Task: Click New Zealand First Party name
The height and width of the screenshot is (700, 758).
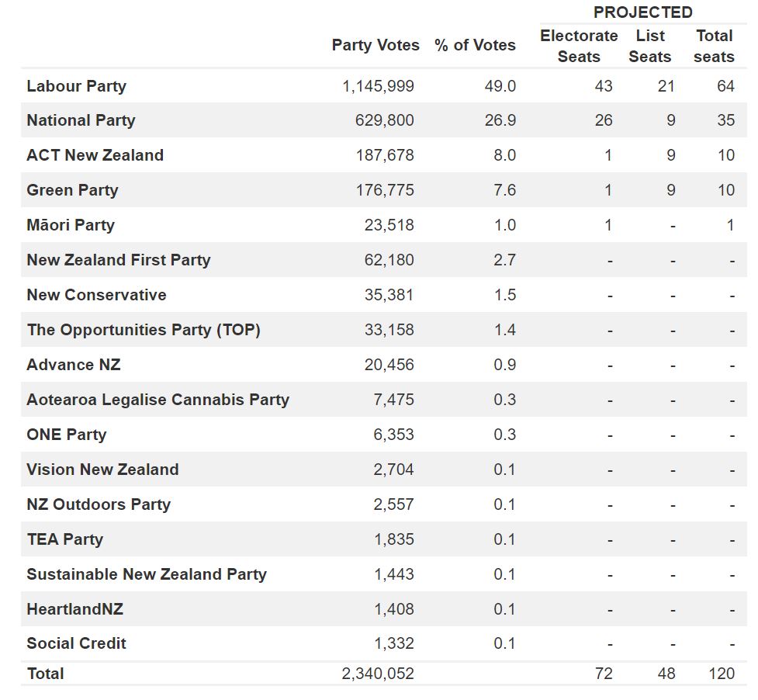Action: tap(118, 260)
